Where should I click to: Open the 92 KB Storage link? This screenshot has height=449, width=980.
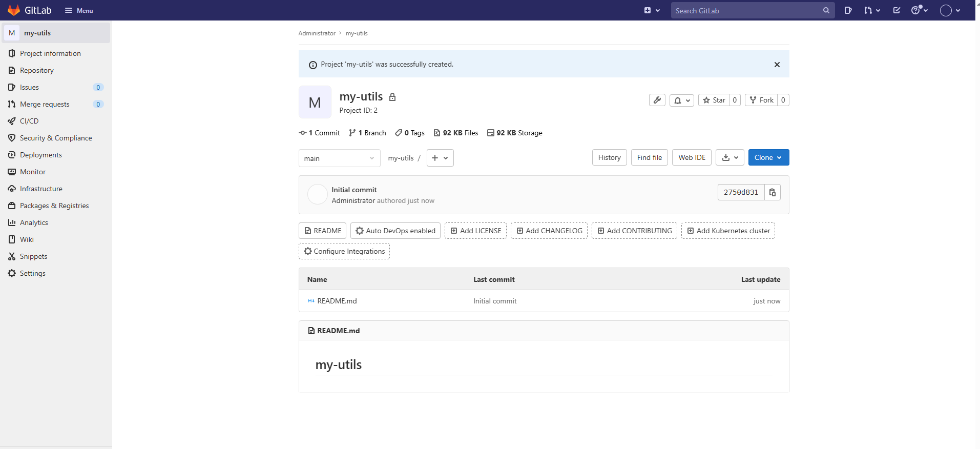coord(515,133)
